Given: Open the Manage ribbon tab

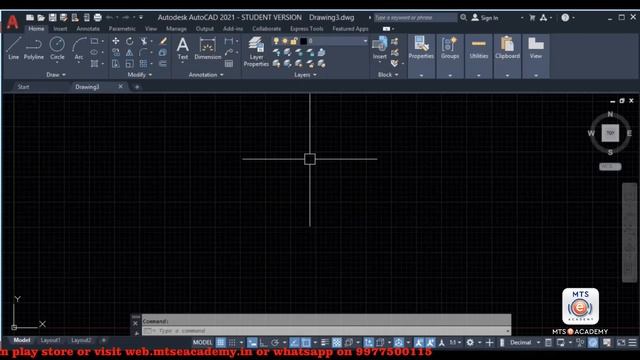Looking at the screenshot, I should [176, 29].
